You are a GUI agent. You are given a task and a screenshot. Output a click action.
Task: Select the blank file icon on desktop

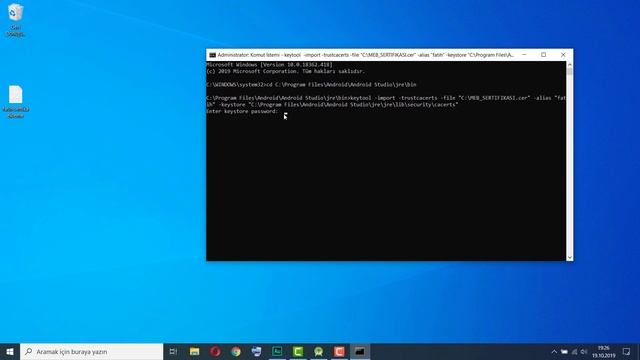point(16,102)
